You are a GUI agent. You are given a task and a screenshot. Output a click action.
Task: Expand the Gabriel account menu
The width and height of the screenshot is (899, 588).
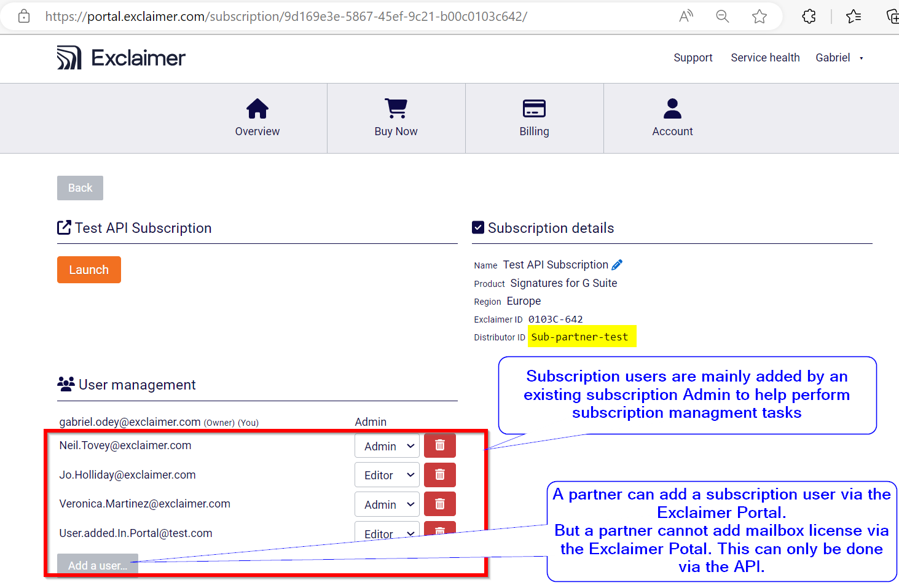[x=839, y=57]
